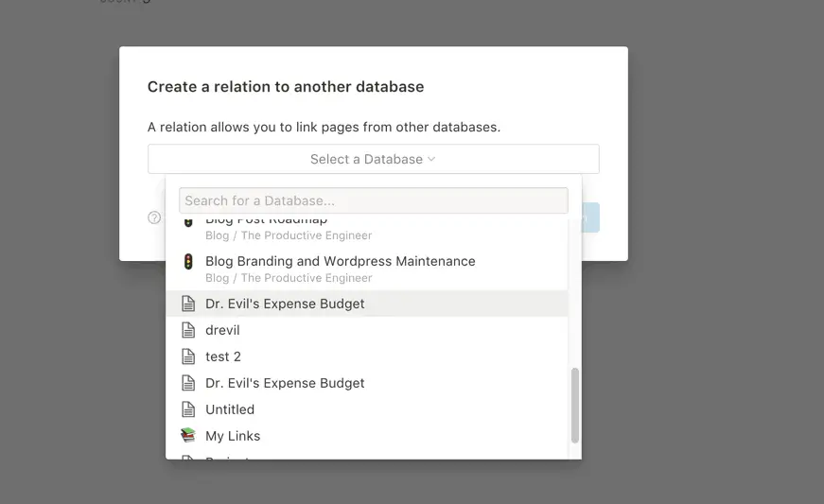Choose the My Links database
824x504 pixels.
(367, 436)
